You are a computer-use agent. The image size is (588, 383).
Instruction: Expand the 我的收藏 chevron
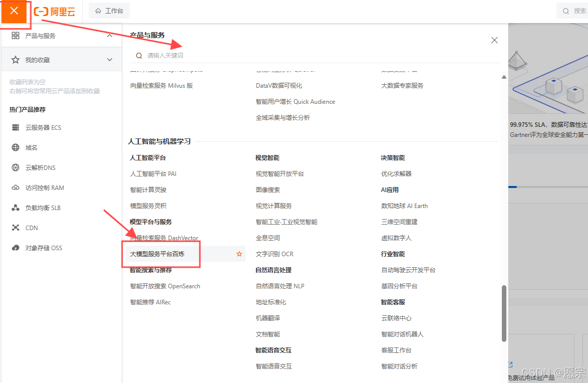click(x=110, y=60)
